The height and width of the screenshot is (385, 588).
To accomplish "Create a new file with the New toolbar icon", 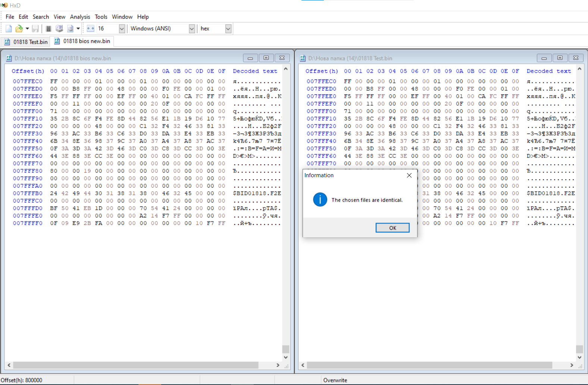I will tap(9, 29).
